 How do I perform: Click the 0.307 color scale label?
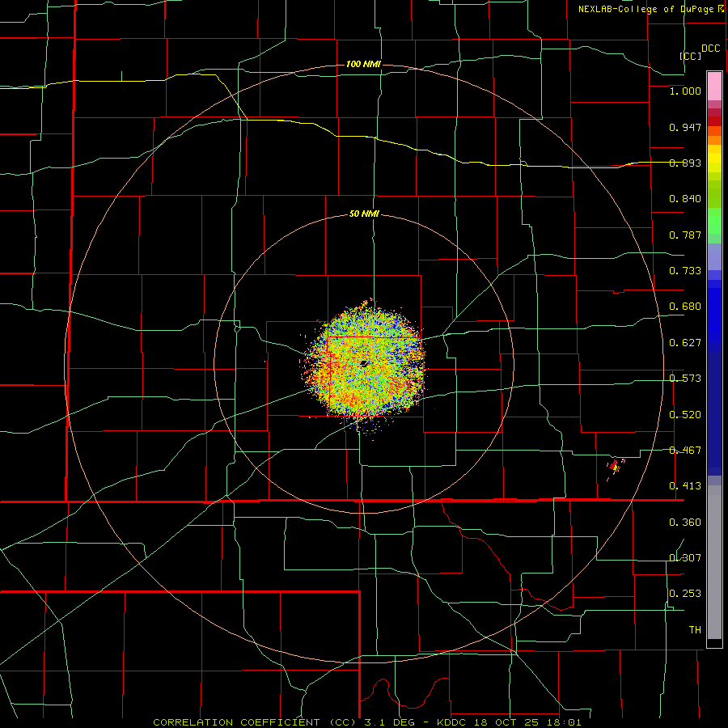click(x=685, y=557)
